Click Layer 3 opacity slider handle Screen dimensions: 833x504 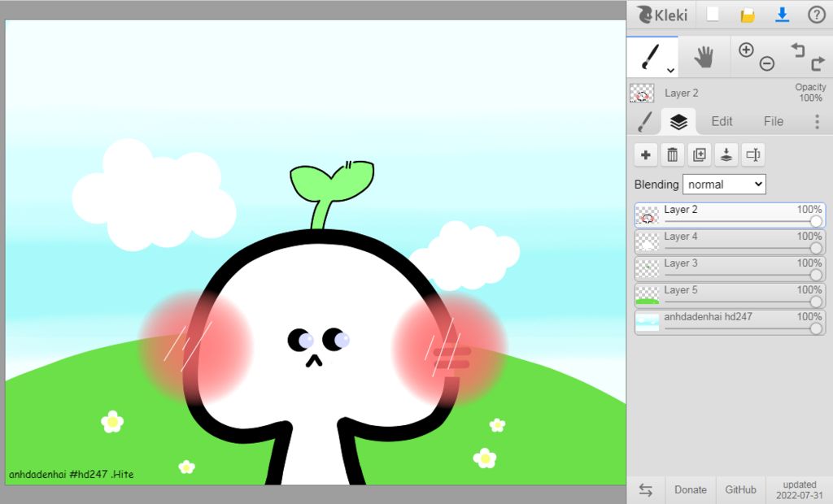click(816, 275)
